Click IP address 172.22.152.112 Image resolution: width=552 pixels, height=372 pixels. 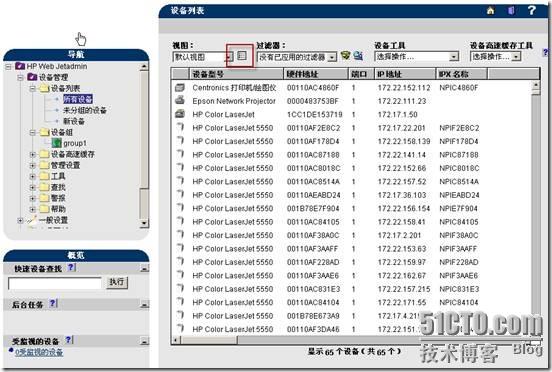(404, 88)
